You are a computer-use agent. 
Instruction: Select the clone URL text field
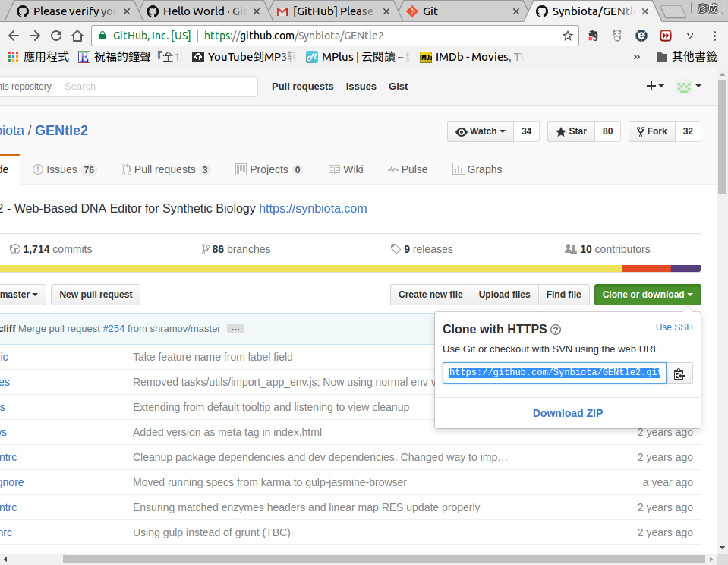[554, 373]
